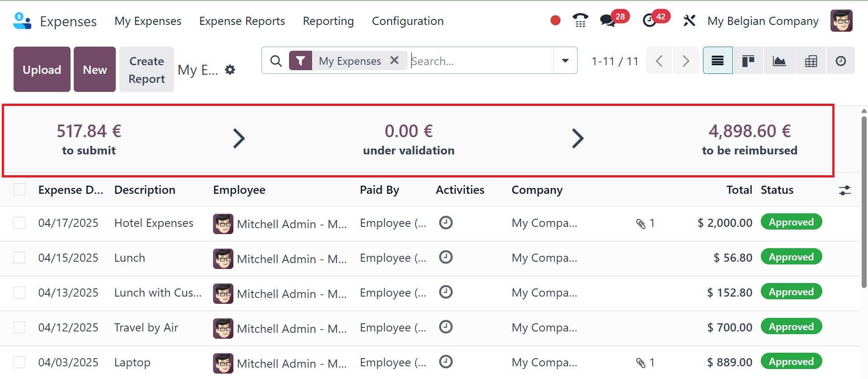
Task: Open the Expense Reports menu
Action: coord(242,21)
